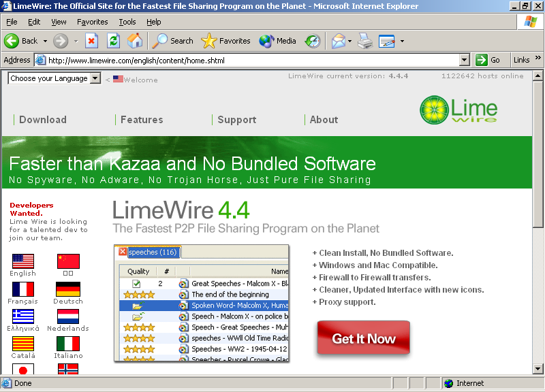This screenshot has width=545, height=392.
Task: Select the Japanese flag
Action: [x=23, y=369]
